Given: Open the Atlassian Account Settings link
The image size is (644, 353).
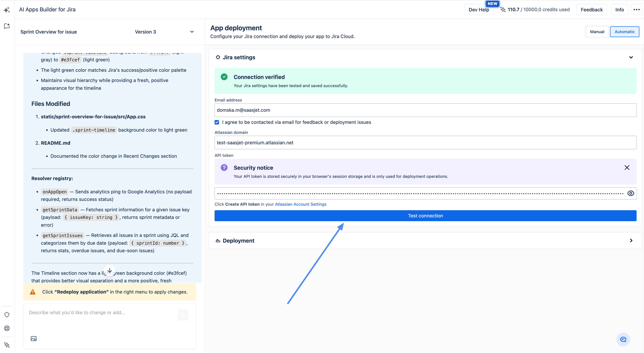Looking at the screenshot, I should [x=300, y=204].
